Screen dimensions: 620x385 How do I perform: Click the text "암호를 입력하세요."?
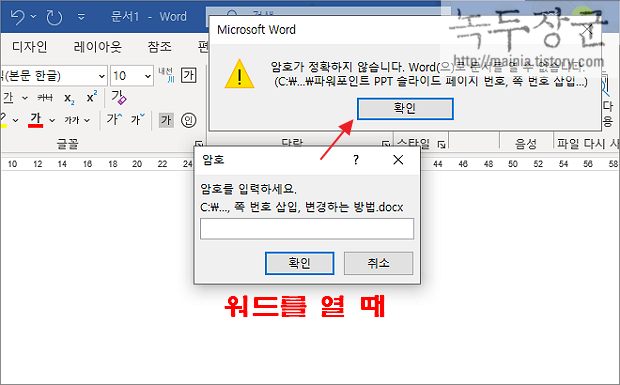coord(248,189)
